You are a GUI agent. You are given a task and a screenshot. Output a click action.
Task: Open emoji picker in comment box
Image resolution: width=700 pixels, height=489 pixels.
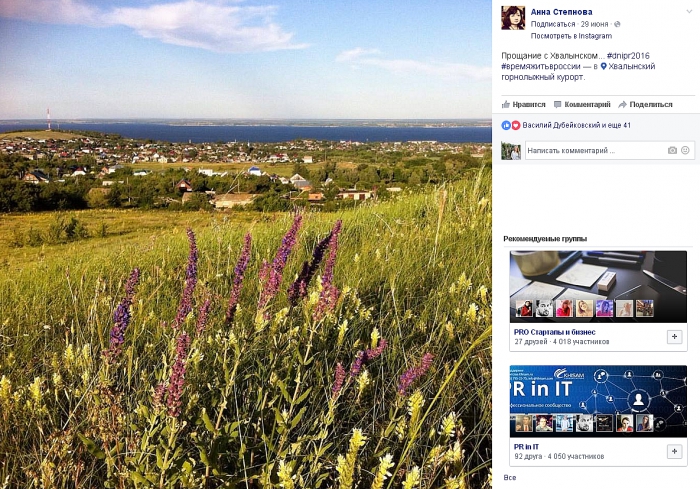tap(685, 150)
